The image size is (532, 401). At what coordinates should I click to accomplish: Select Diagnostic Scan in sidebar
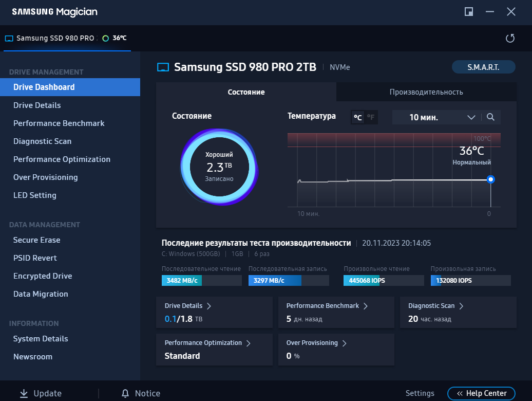[x=43, y=141]
